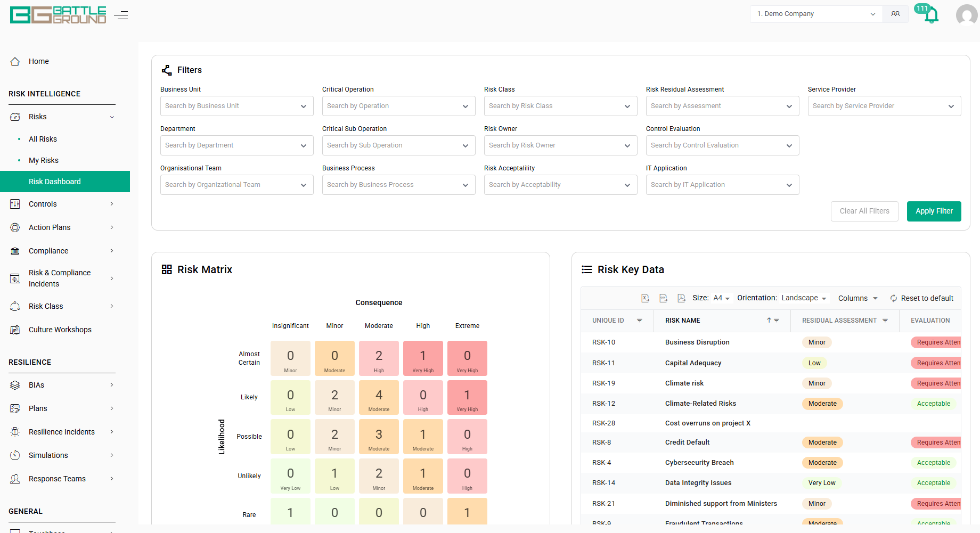Image resolution: width=980 pixels, height=533 pixels.
Task: Click the Possible / Moderate cell showing 3
Action: (x=379, y=437)
